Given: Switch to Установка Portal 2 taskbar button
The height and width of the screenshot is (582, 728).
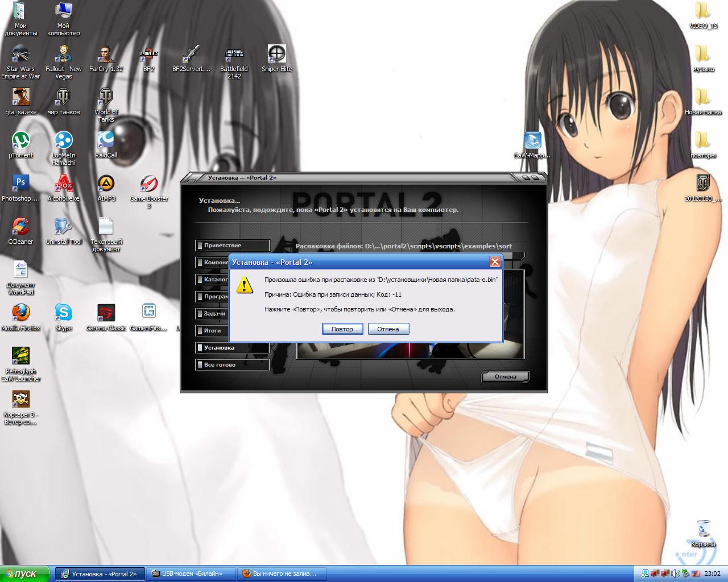Looking at the screenshot, I should pyautogui.click(x=100, y=574).
